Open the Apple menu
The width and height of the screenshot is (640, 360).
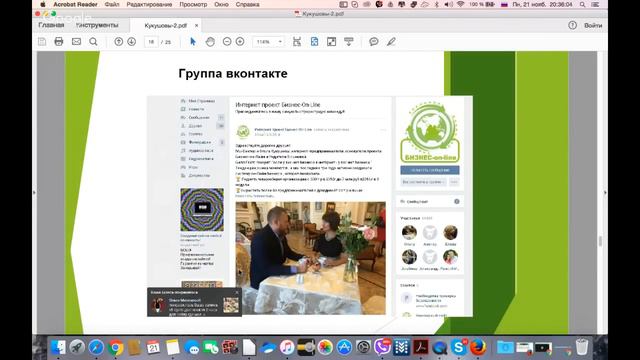click(42, 4)
